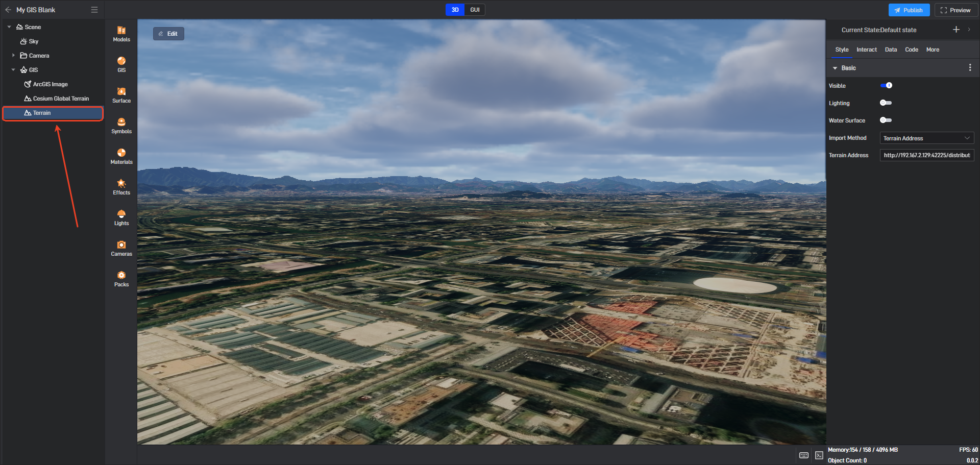Open the Cameras asset panel
Screen dimensions: 980x465
click(x=121, y=249)
